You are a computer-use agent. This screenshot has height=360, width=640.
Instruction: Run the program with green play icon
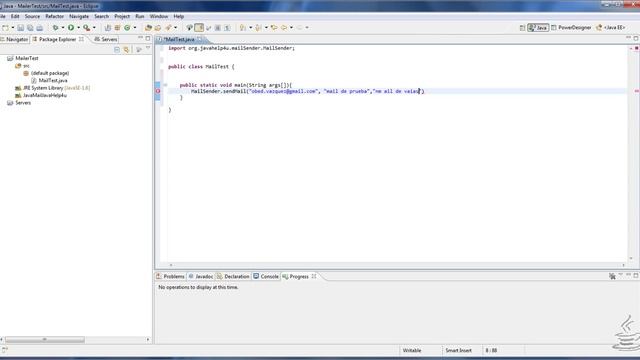(x=71, y=27)
